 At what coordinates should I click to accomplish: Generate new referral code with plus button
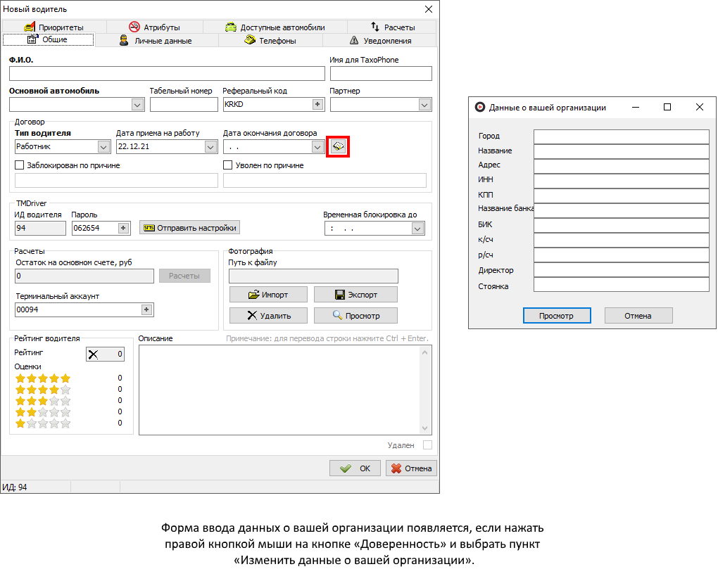pyautogui.click(x=317, y=104)
